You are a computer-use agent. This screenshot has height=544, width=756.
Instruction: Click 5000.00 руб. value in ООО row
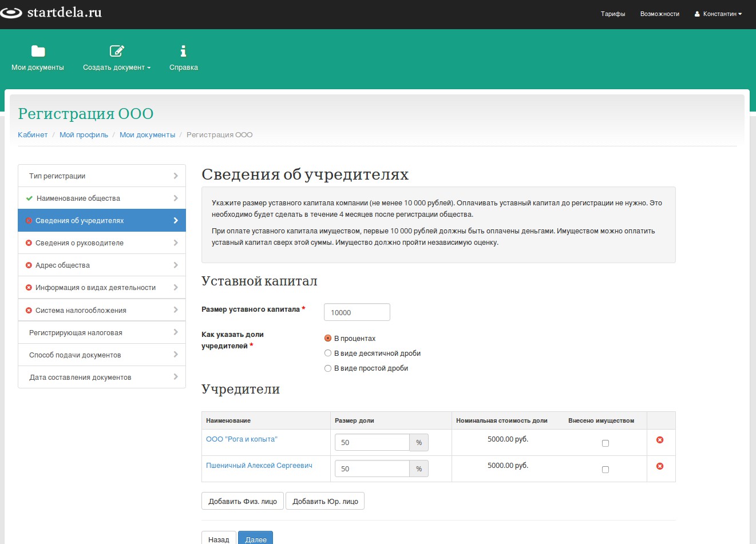(508, 439)
